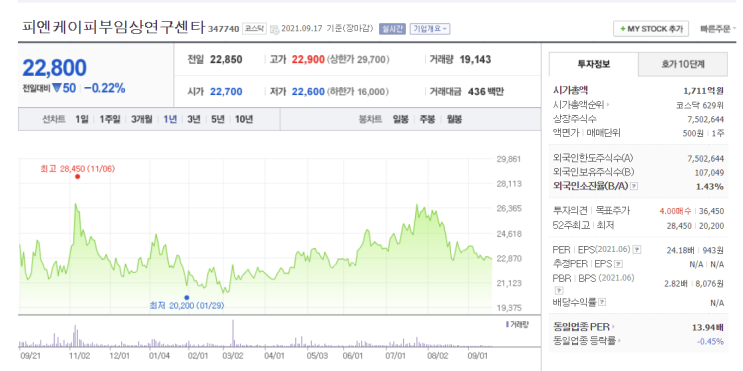Screen dimensions: 743x371
Task: Select the 3개월 line chart period
Action: (141, 119)
